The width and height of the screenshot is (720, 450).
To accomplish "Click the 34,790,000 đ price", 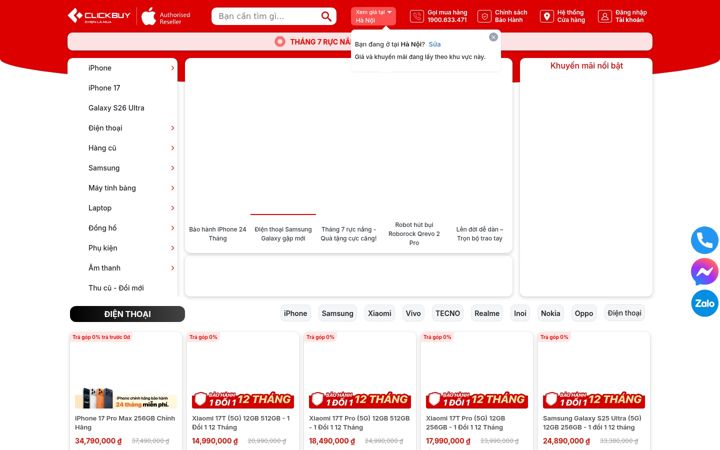I will (98, 441).
